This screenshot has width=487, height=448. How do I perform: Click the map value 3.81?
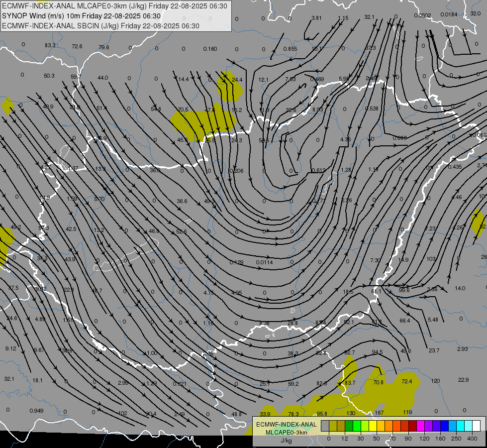316,18
